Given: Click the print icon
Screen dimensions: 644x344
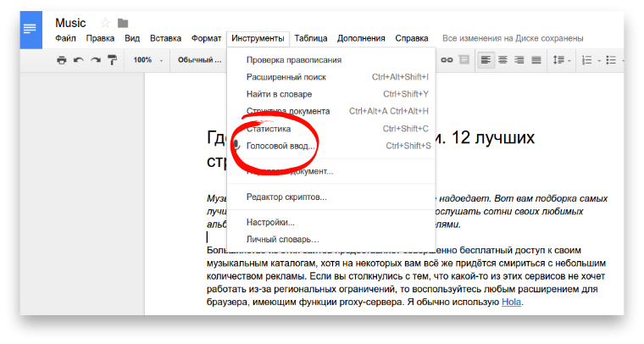Looking at the screenshot, I should (x=61, y=60).
